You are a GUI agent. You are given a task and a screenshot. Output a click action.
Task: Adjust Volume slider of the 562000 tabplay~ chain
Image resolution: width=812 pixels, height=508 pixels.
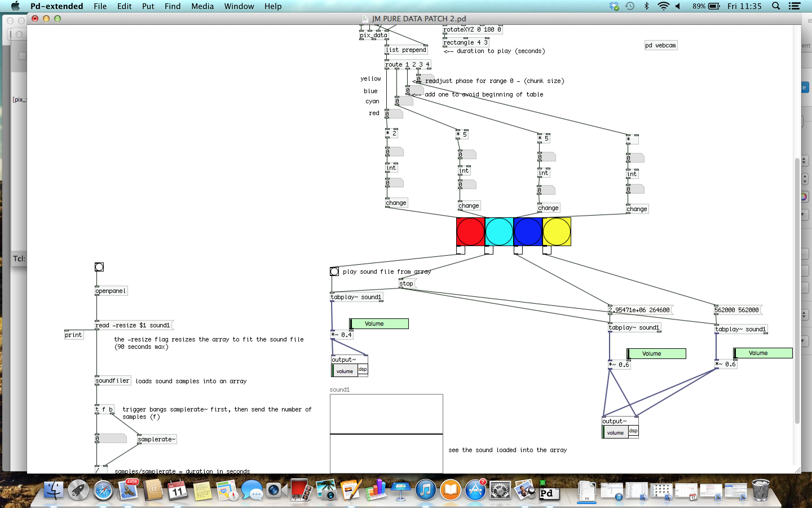(763, 353)
